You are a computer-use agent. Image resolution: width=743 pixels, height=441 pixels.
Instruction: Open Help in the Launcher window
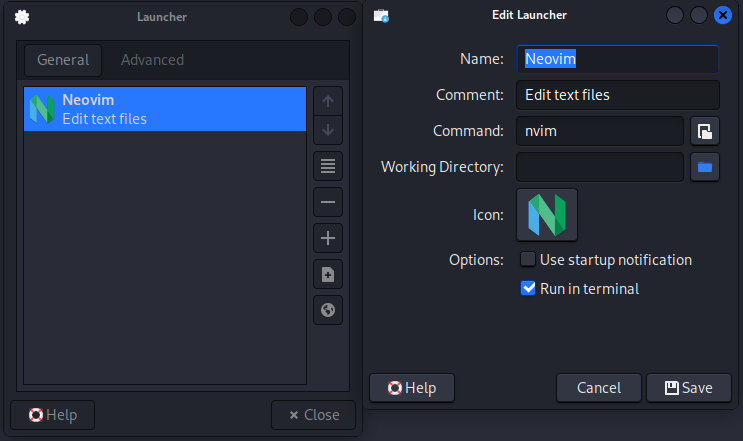pos(53,415)
